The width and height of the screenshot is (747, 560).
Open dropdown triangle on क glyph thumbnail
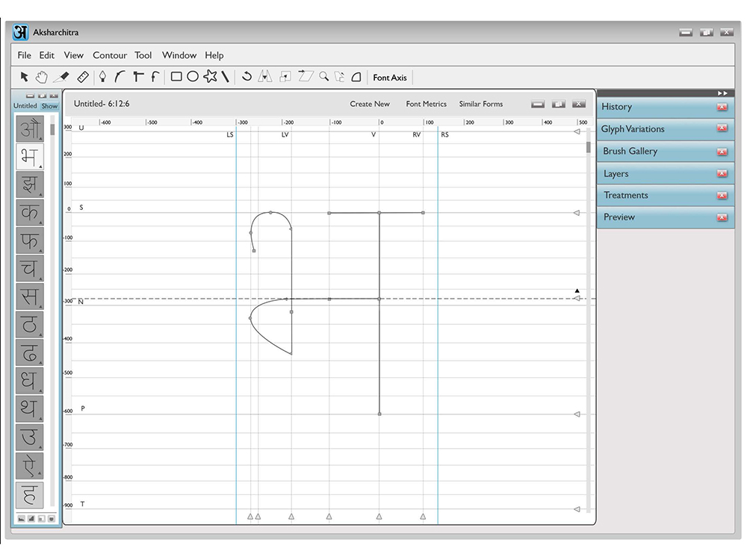41,223
